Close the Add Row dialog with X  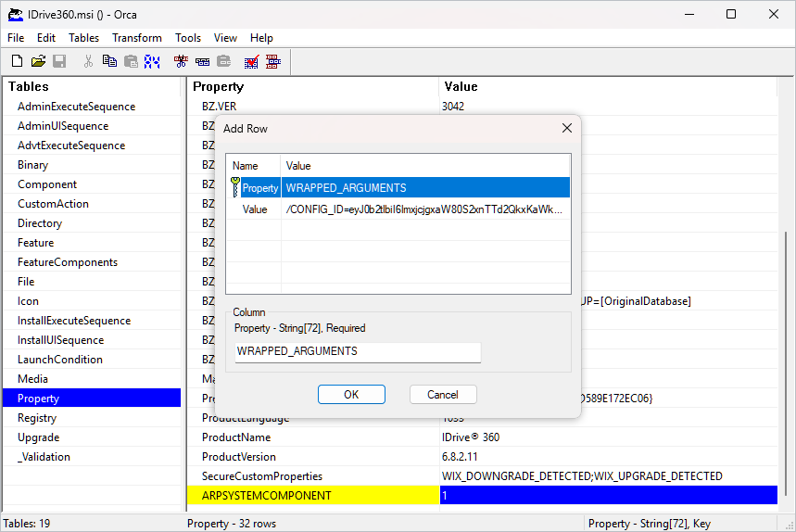(567, 128)
